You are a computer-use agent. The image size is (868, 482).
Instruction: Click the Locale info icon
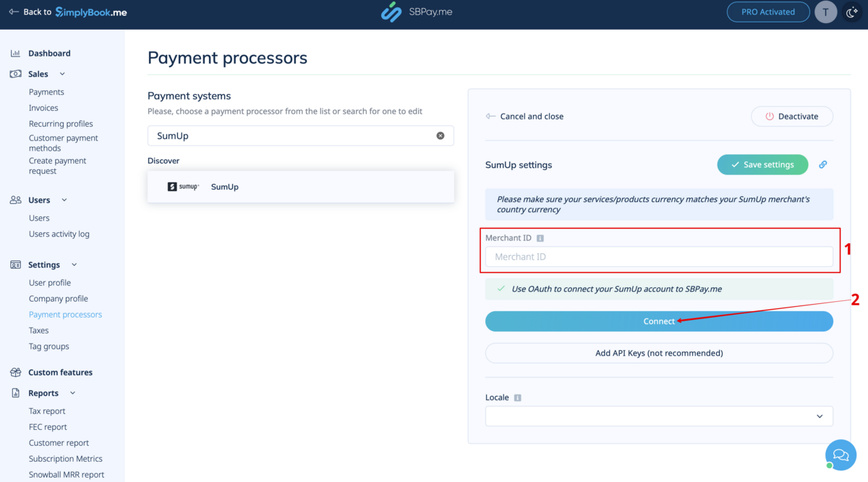[x=517, y=397]
